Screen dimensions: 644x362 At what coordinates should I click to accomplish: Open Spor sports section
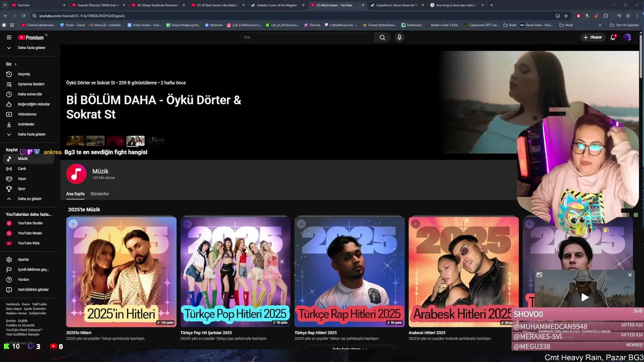point(29,189)
